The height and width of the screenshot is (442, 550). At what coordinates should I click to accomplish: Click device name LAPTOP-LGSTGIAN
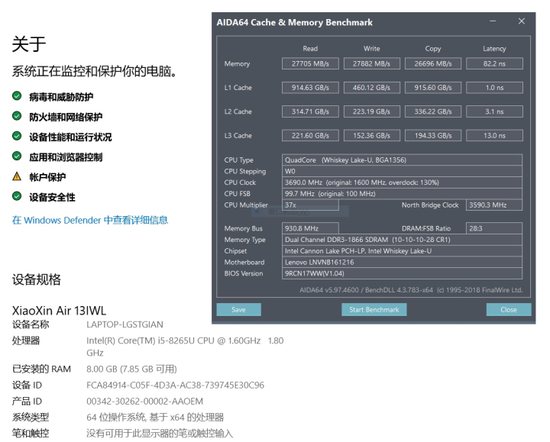(x=125, y=324)
